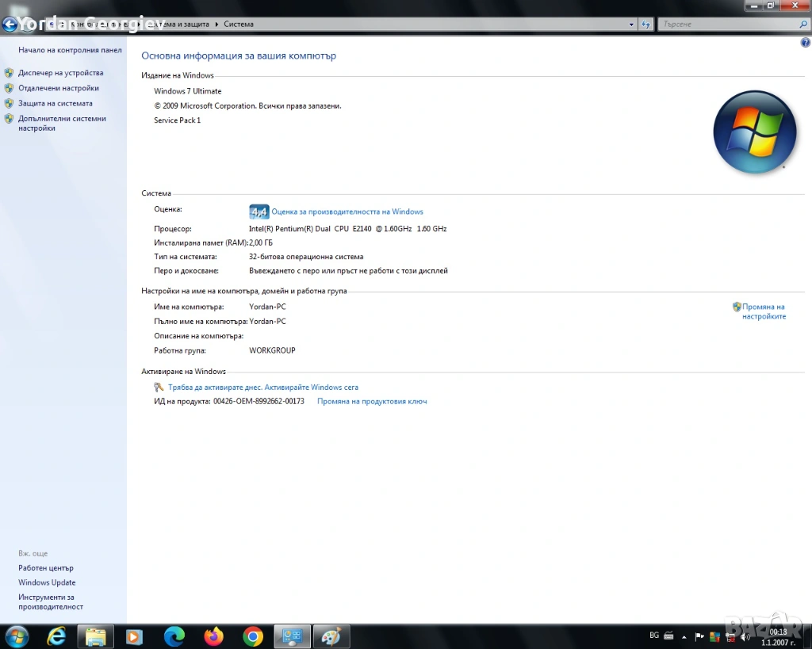Open Google Chrome from the taskbar
This screenshot has width=812, height=649.
pyautogui.click(x=253, y=636)
